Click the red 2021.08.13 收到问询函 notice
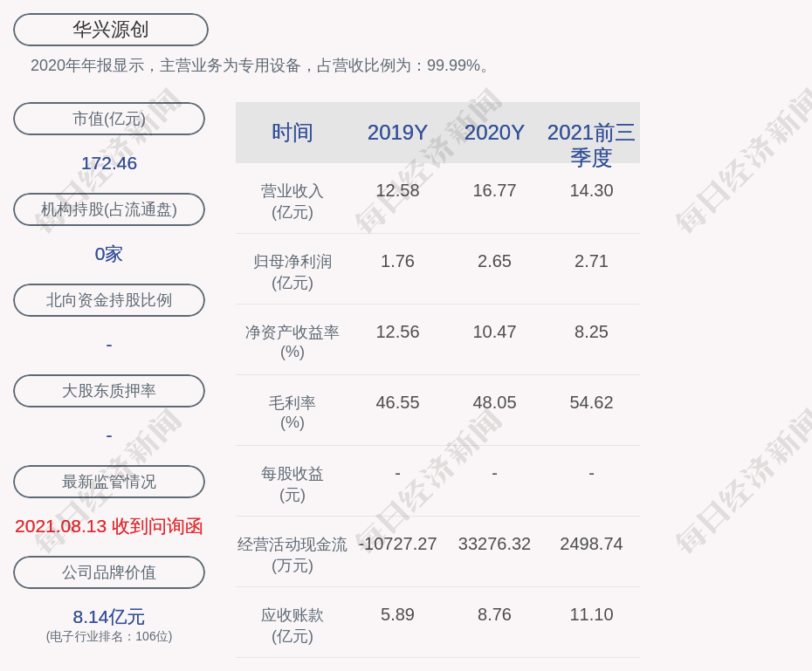This screenshot has height=671, width=812. (109, 526)
